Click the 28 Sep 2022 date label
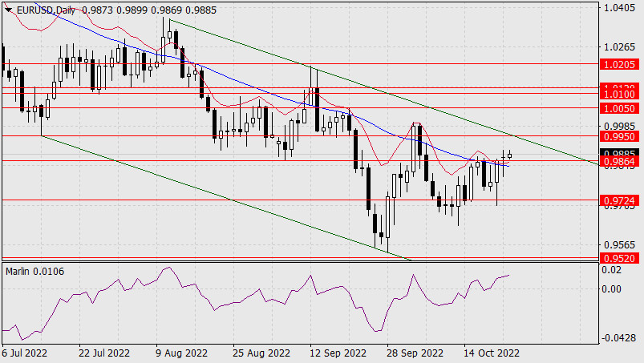 [415, 353]
